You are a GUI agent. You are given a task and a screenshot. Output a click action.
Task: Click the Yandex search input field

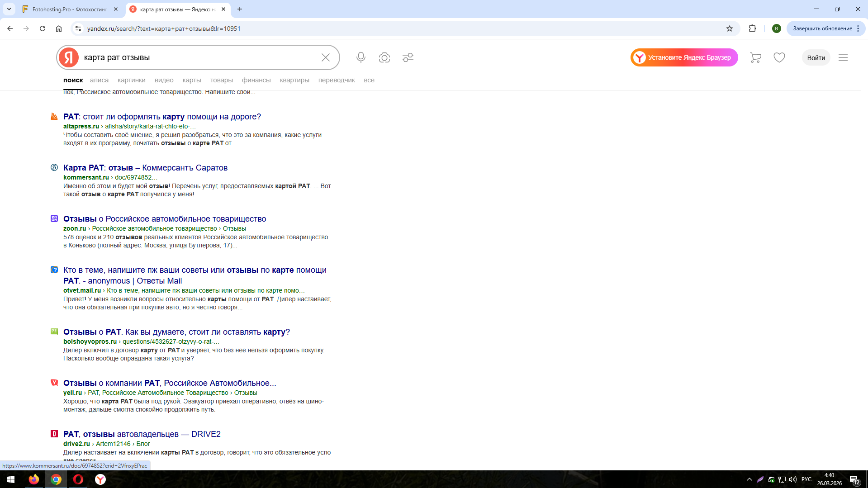pos(199,57)
